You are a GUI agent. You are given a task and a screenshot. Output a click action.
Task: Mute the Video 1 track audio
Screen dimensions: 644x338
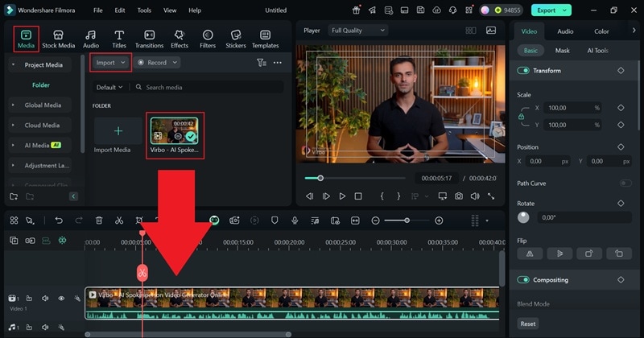point(45,299)
